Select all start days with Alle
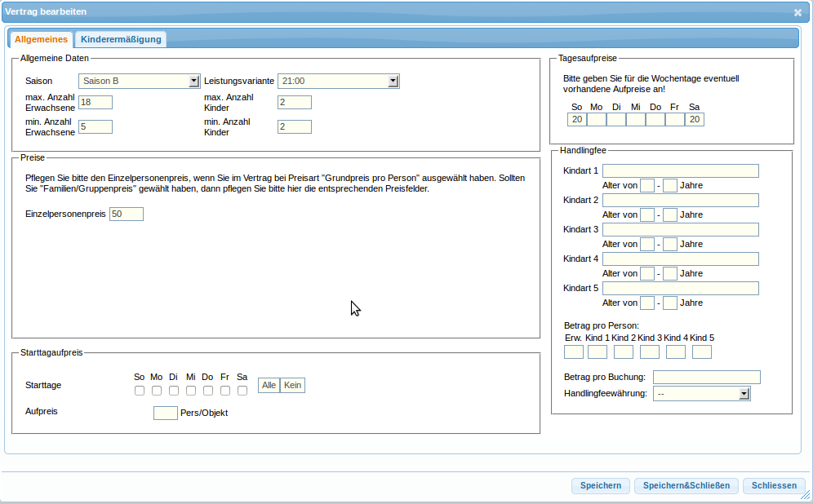The height and width of the screenshot is (504, 813). point(269,385)
